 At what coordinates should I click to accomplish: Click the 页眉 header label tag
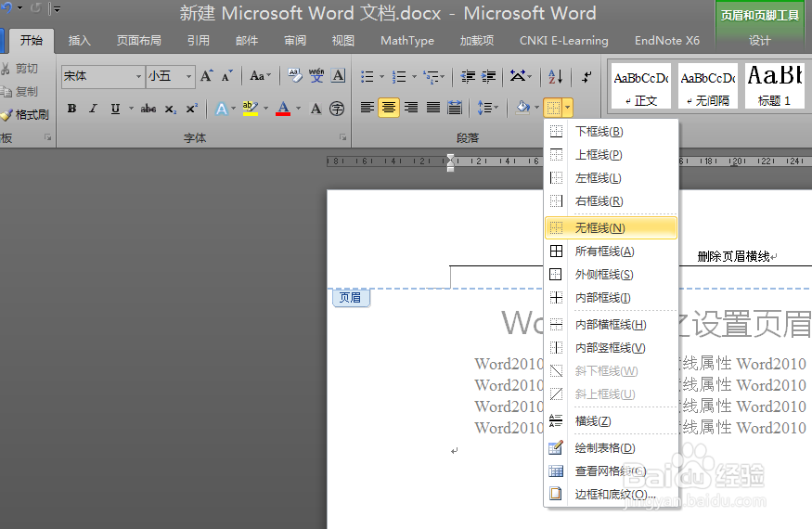(351, 297)
